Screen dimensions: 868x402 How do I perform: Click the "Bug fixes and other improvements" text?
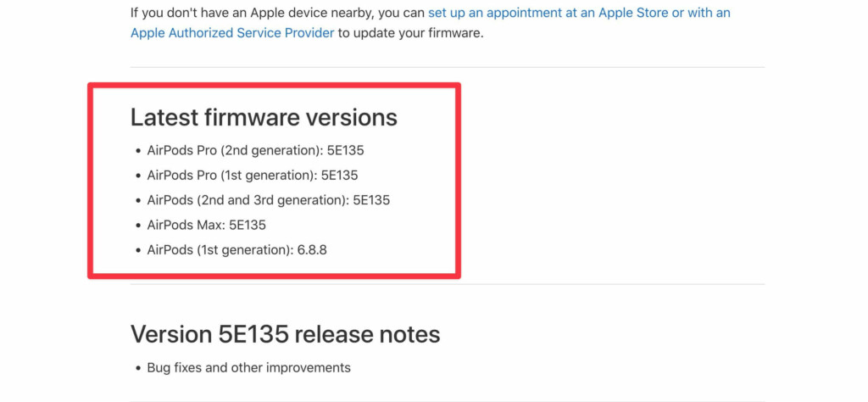248,367
